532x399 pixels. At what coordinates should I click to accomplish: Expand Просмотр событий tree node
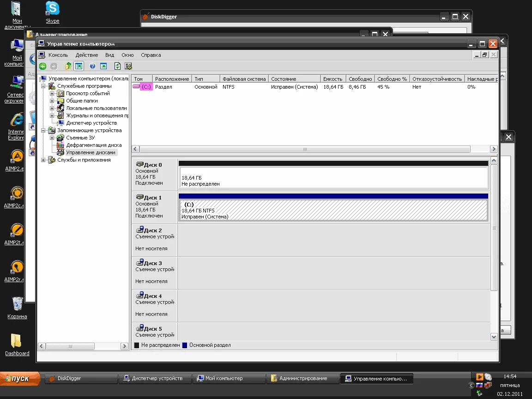[x=52, y=93]
